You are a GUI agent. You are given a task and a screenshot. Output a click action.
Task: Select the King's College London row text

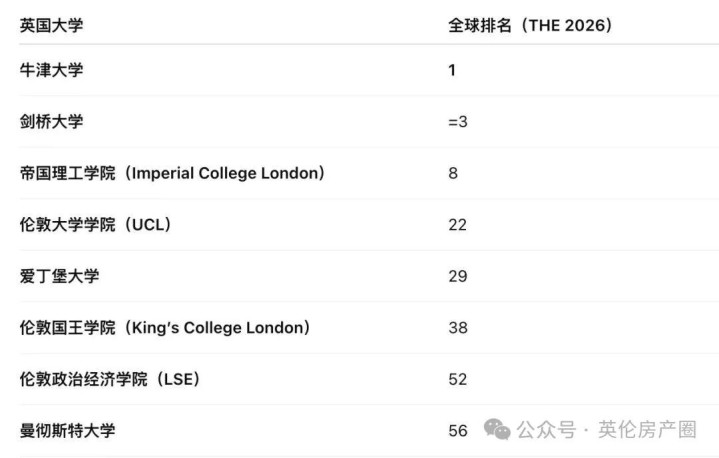pos(165,327)
